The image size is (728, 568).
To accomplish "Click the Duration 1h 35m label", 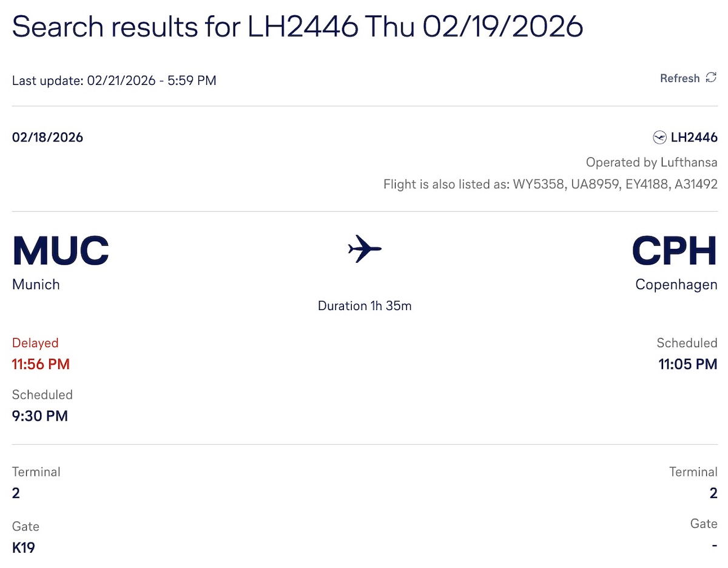I will coord(365,306).
